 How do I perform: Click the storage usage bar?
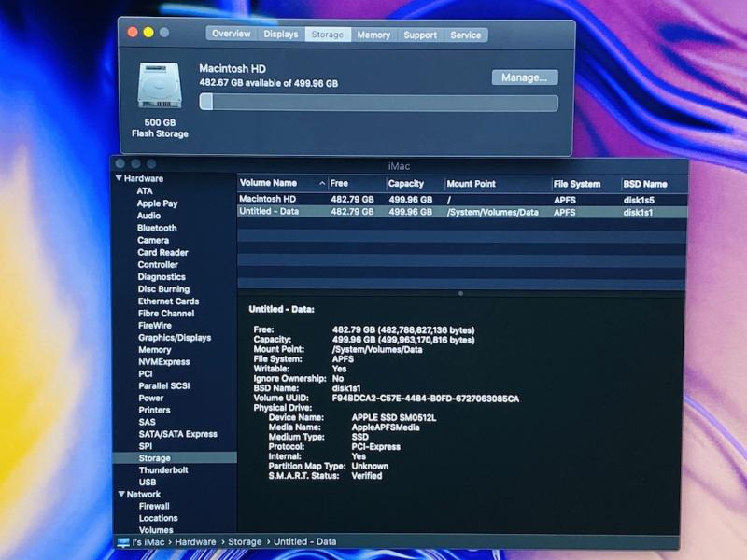(x=378, y=103)
